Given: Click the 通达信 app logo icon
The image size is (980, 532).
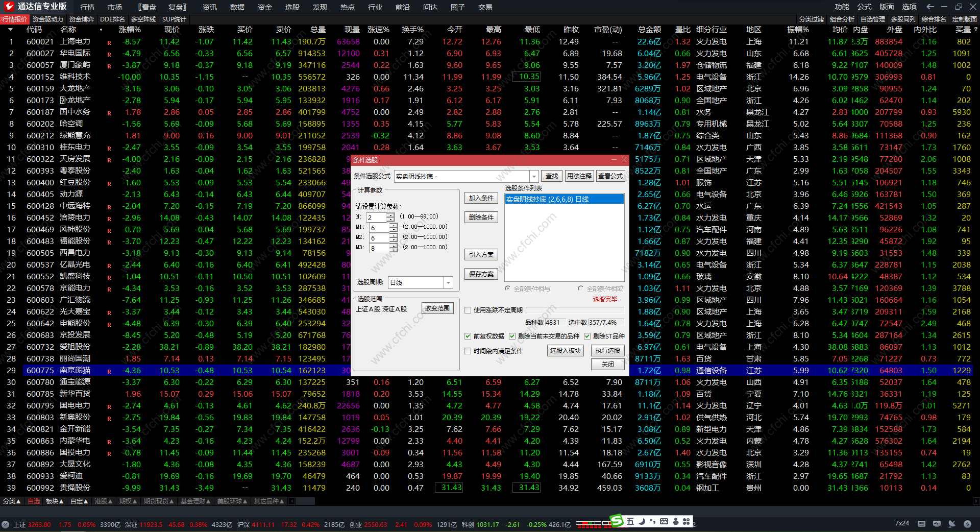Looking at the screenshot, I should pos(9,6).
